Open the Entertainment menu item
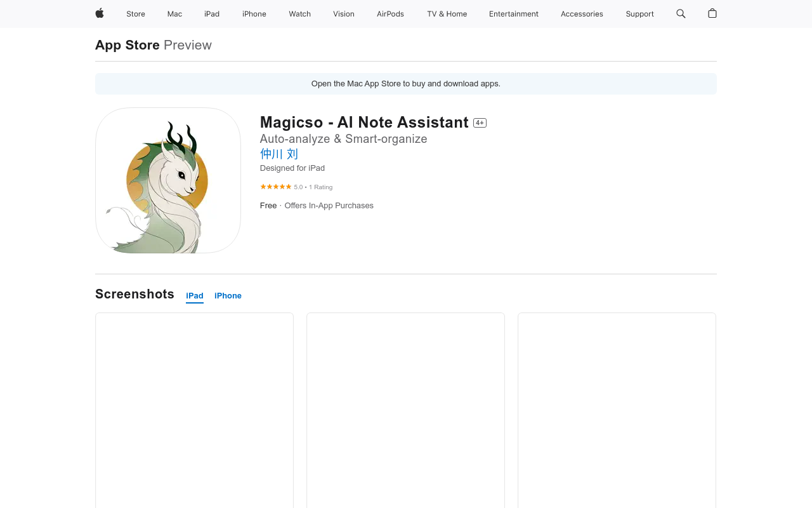 click(514, 14)
